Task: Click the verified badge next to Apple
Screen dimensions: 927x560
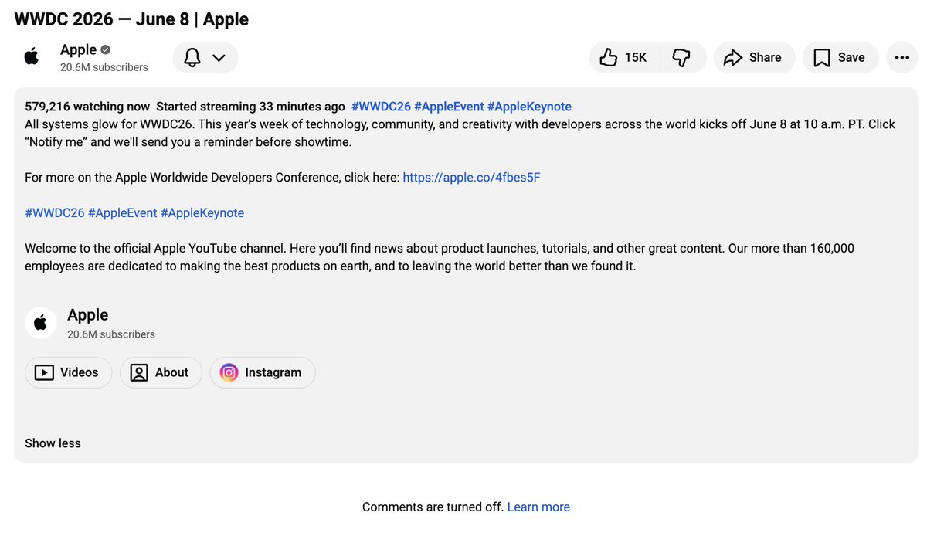Action: (x=106, y=49)
